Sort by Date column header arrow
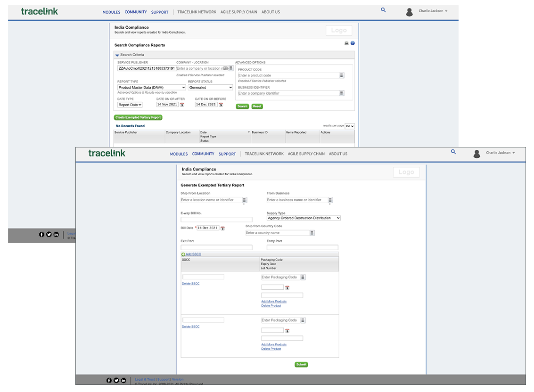This screenshot has width=534, height=392. coord(248,132)
